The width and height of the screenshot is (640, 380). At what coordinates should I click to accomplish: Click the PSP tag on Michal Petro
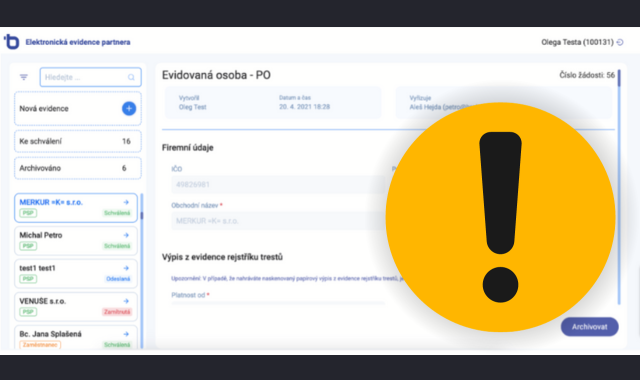(x=28, y=246)
